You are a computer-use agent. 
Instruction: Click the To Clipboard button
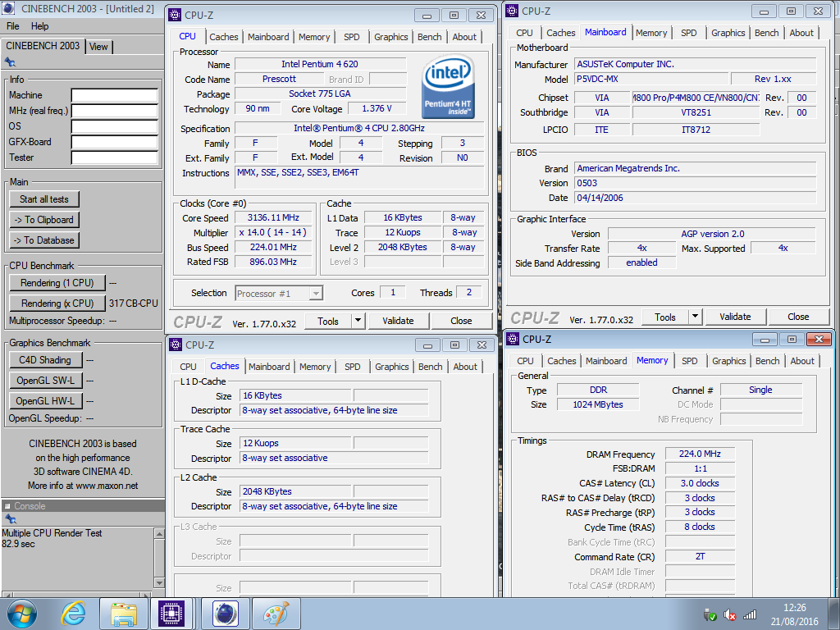coord(44,220)
